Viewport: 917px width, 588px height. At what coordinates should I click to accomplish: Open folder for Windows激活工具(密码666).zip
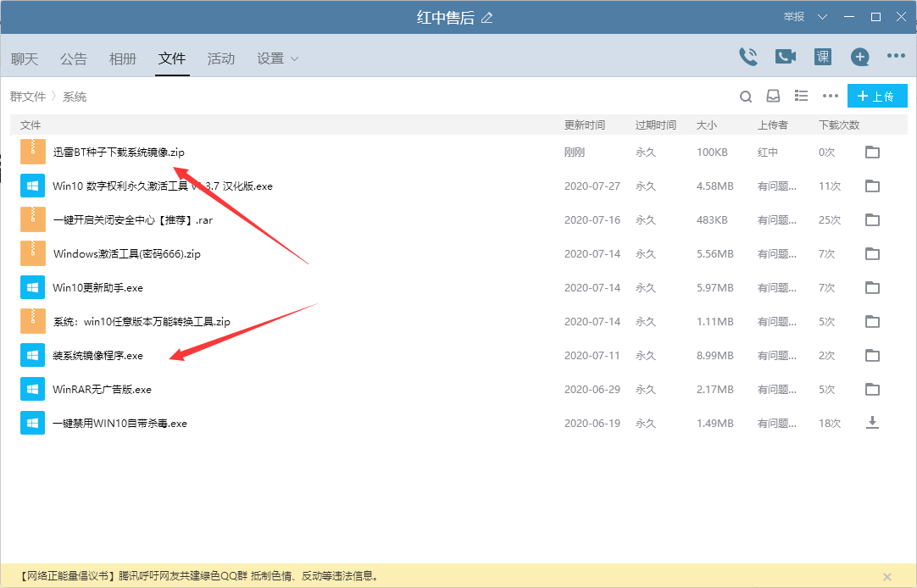click(x=873, y=253)
